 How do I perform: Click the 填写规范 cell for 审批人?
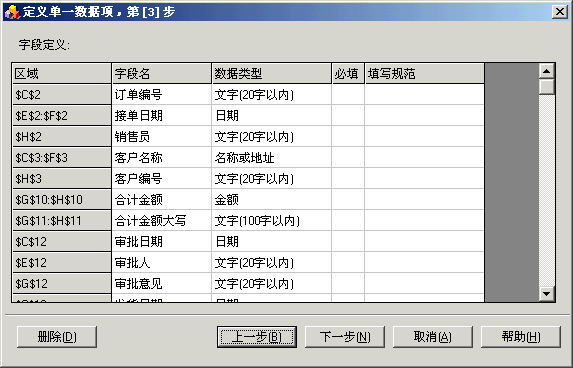coord(425,262)
